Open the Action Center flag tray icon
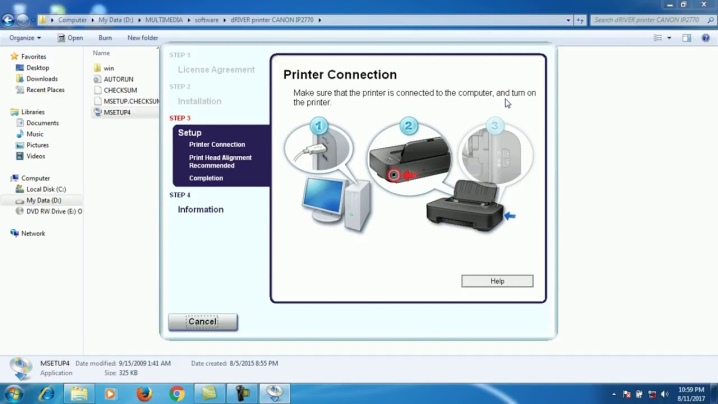718x404 pixels. (626, 394)
